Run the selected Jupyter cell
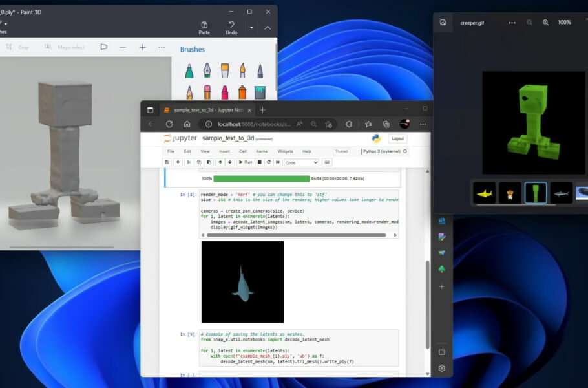This screenshot has width=588, height=388. 246,162
